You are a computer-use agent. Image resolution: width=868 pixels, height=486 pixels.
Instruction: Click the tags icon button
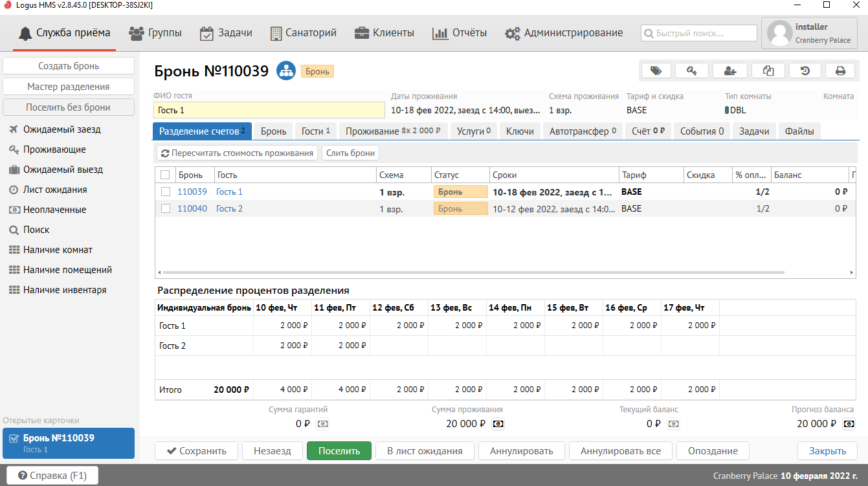click(x=656, y=71)
